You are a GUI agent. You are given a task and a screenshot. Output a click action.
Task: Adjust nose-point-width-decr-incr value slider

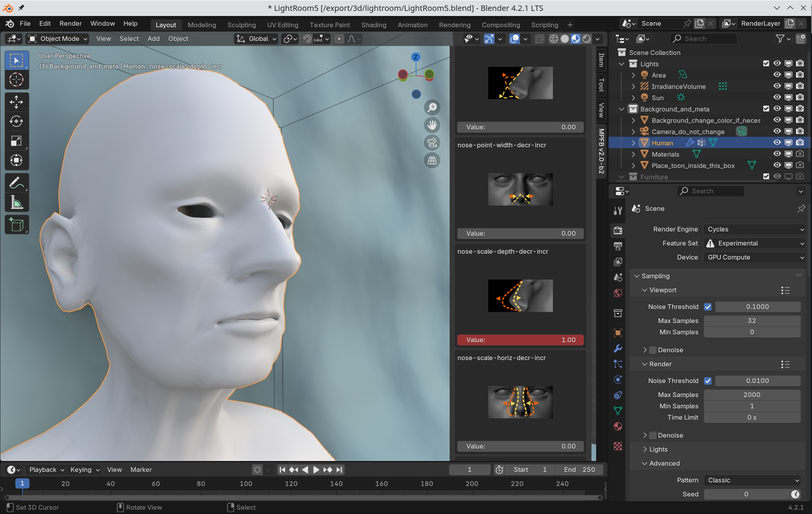pyautogui.click(x=521, y=233)
